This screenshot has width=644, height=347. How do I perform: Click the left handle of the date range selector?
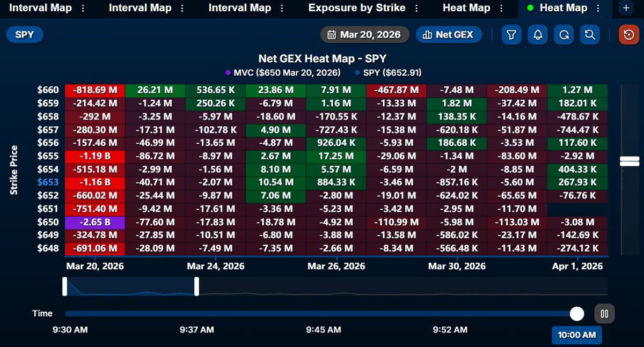(x=64, y=286)
